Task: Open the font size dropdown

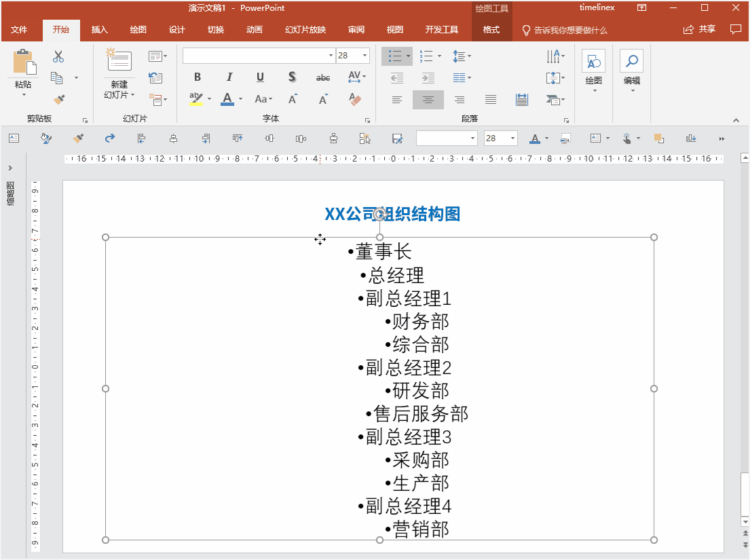Action: [x=364, y=56]
